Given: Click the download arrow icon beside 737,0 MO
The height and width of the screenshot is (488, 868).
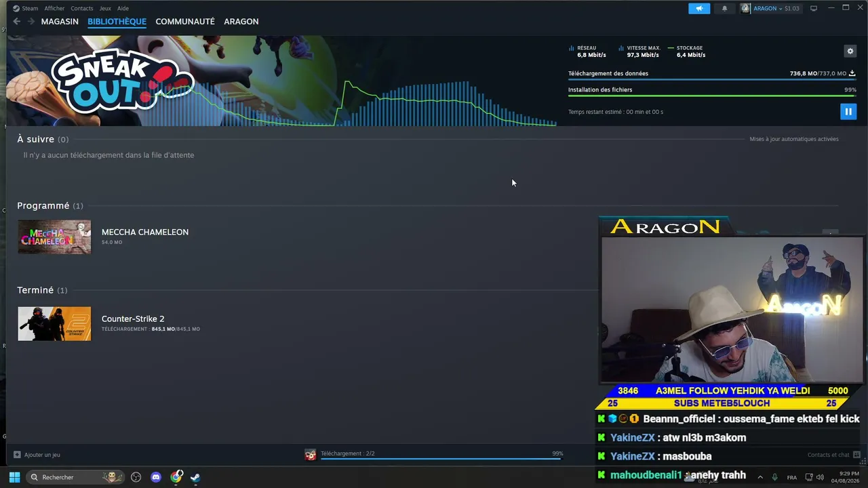Looking at the screenshot, I should point(852,73).
